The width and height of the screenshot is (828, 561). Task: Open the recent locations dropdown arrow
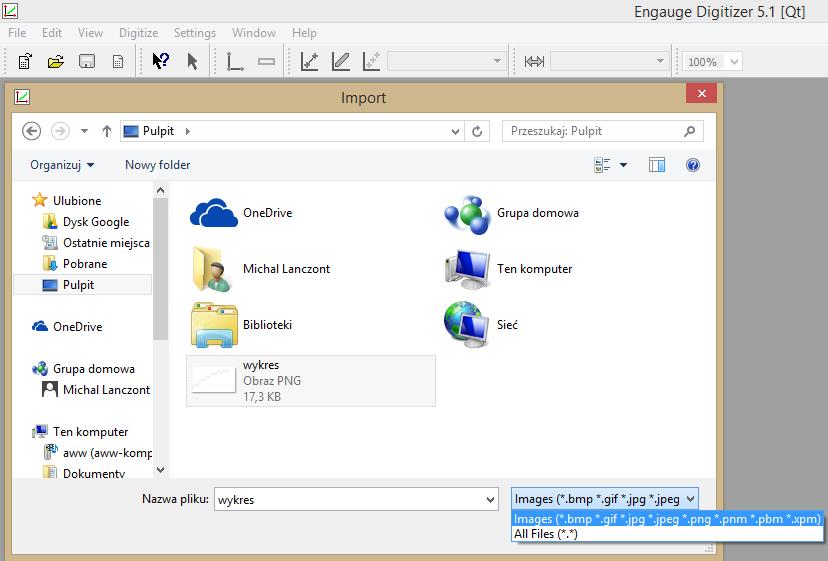click(84, 131)
